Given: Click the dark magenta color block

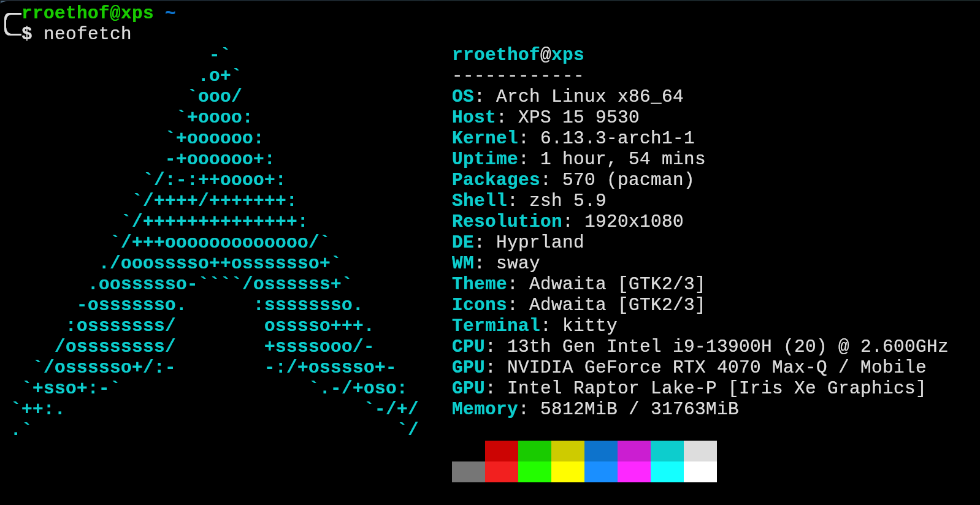Looking at the screenshot, I should click(x=634, y=451).
